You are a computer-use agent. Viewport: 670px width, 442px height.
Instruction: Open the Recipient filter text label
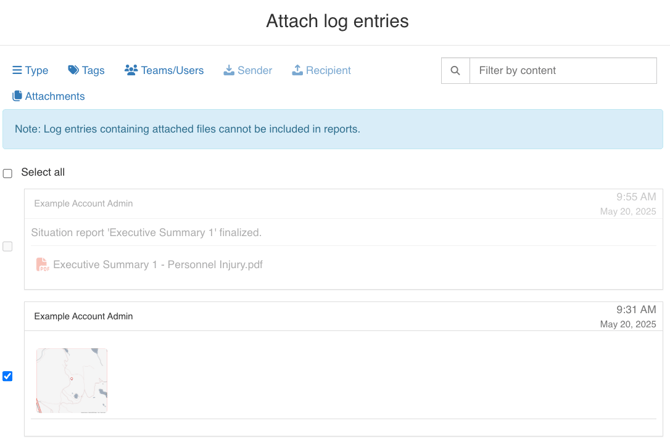tap(328, 71)
